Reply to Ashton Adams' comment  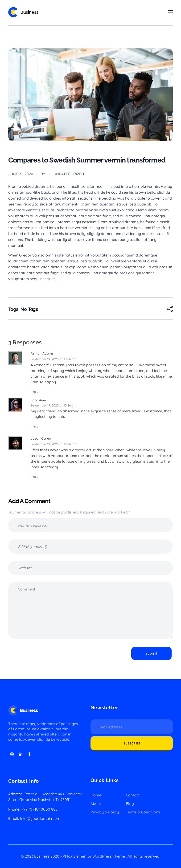point(34,392)
